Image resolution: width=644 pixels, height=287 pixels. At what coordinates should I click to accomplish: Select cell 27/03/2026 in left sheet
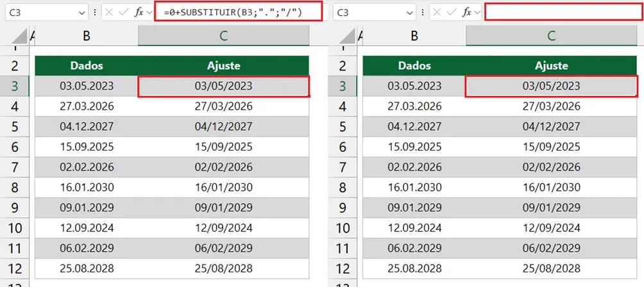(223, 106)
